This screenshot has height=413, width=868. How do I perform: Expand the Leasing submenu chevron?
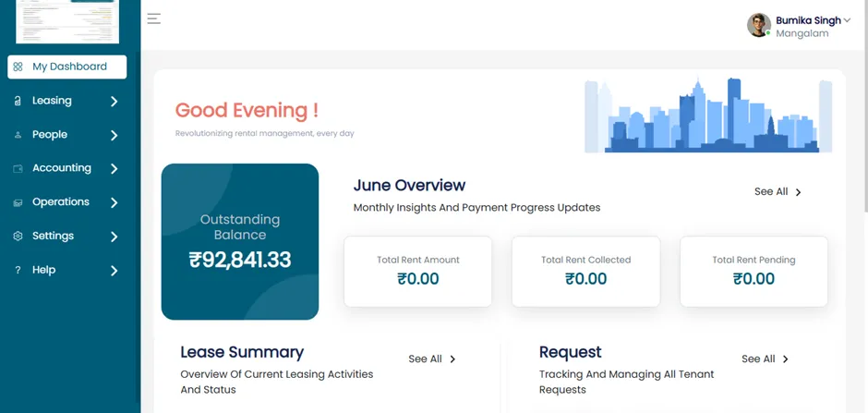(114, 102)
